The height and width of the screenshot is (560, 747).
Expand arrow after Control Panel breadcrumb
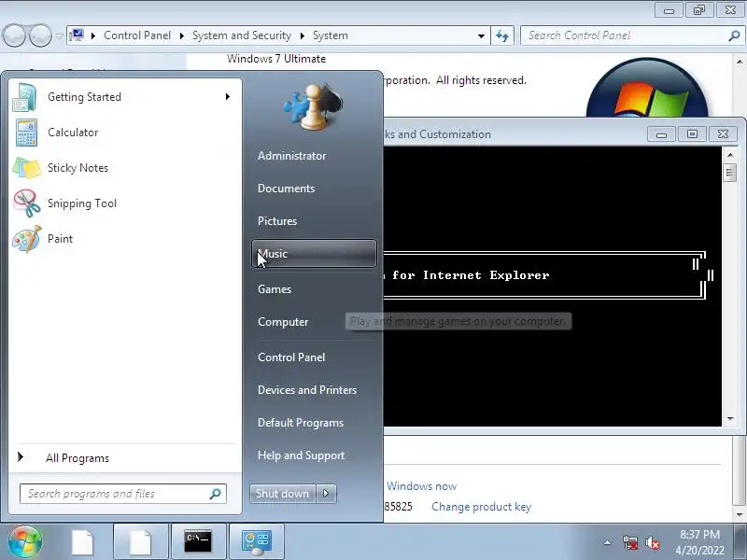point(182,35)
